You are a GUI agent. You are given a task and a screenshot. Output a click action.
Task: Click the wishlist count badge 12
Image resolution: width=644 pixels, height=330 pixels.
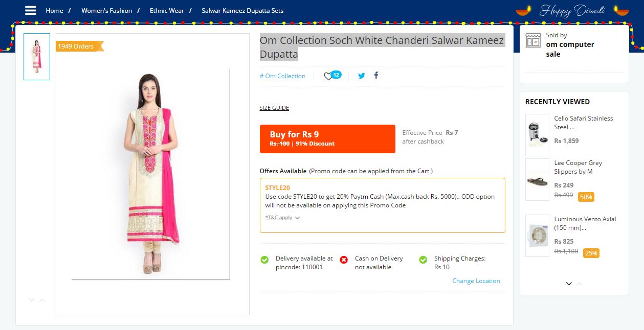tap(336, 75)
